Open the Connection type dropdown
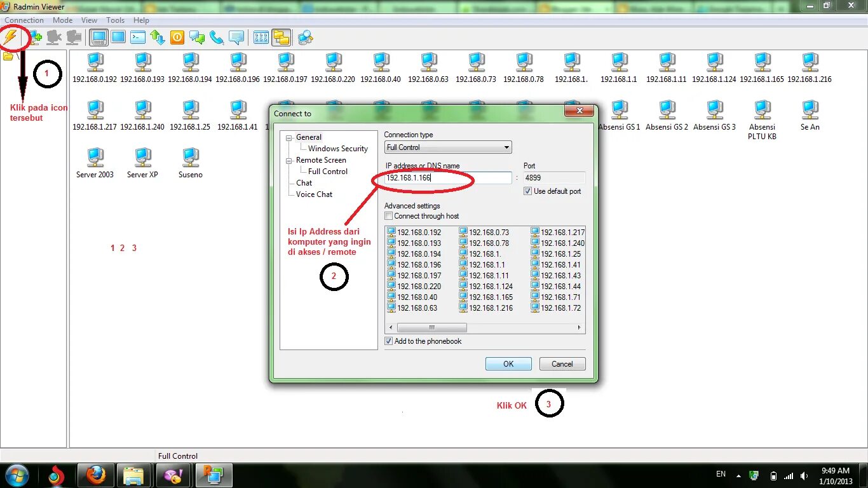 pyautogui.click(x=448, y=147)
